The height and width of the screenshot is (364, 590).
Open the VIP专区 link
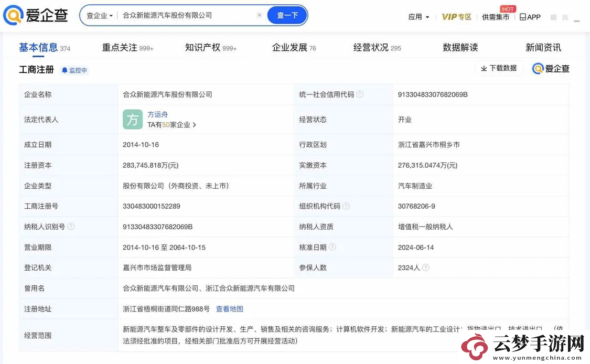(456, 17)
